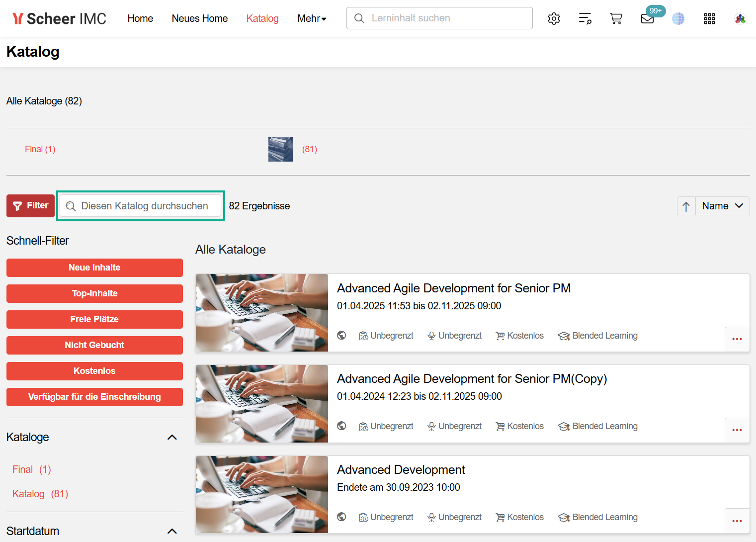Image resolution: width=756 pixels, height=542 pixels.
Task: Click the globe language icon
Action: 678,19
